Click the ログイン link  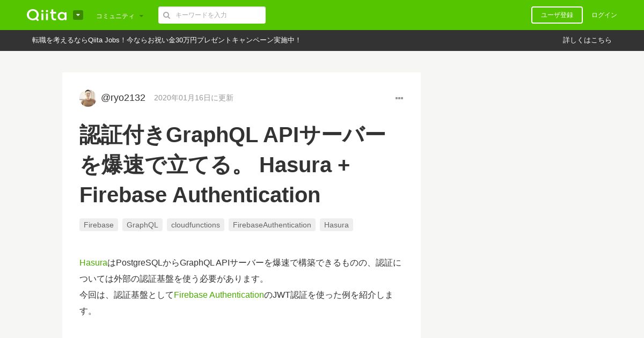(x=604, y=15)
